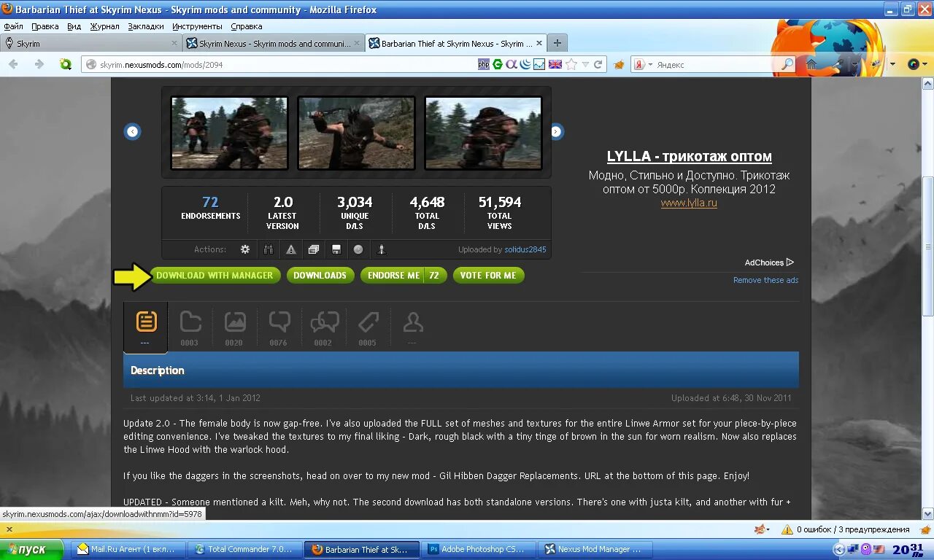The height and width of the screenshot is (560, 934).
Task: Click the binoculars track icon in Actions
Action: pos(268,249)
